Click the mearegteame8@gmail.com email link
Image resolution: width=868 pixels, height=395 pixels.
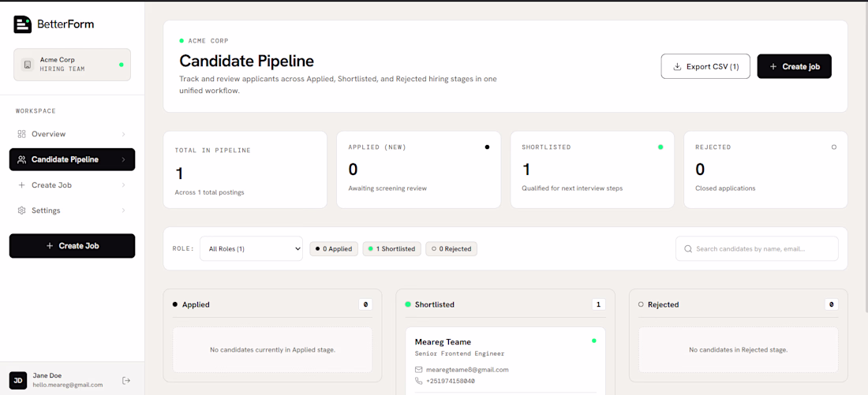pos(467,370)
